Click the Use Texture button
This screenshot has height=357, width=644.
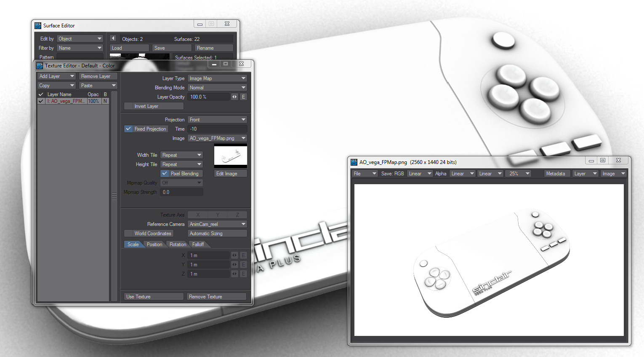[x=154, y=297]
